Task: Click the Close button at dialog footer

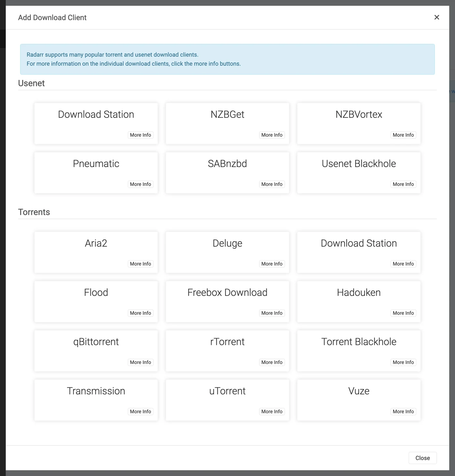Action: [x=422, y=458]
